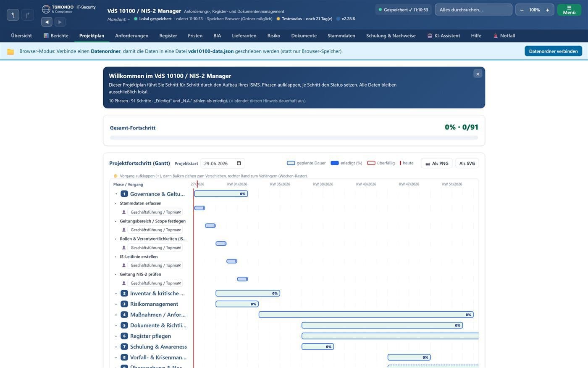Click phase number badge 2 Inventar

point(124,293)
